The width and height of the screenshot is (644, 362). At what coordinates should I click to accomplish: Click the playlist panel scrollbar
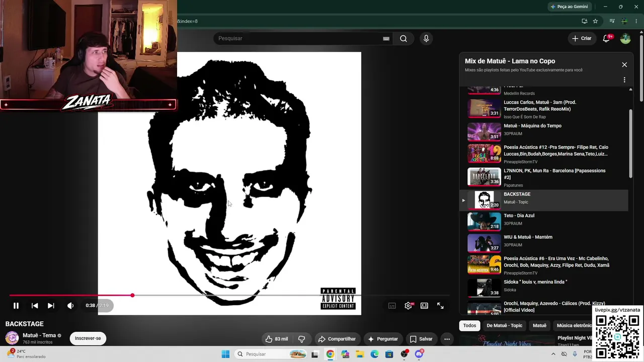[x=630, y=143]
